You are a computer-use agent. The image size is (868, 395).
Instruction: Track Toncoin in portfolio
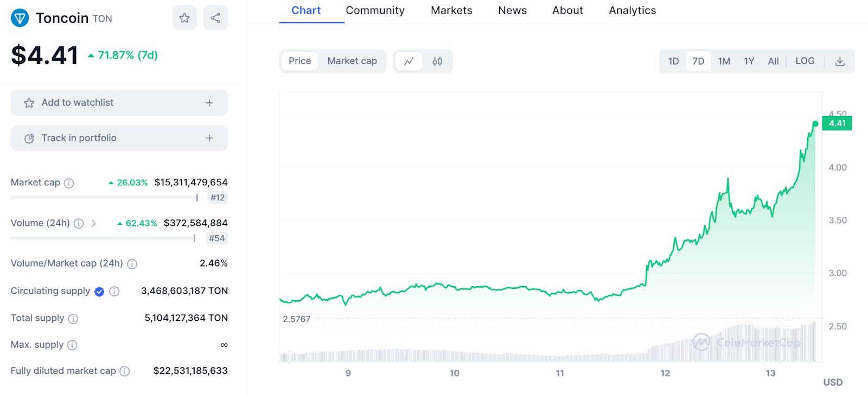119,138
